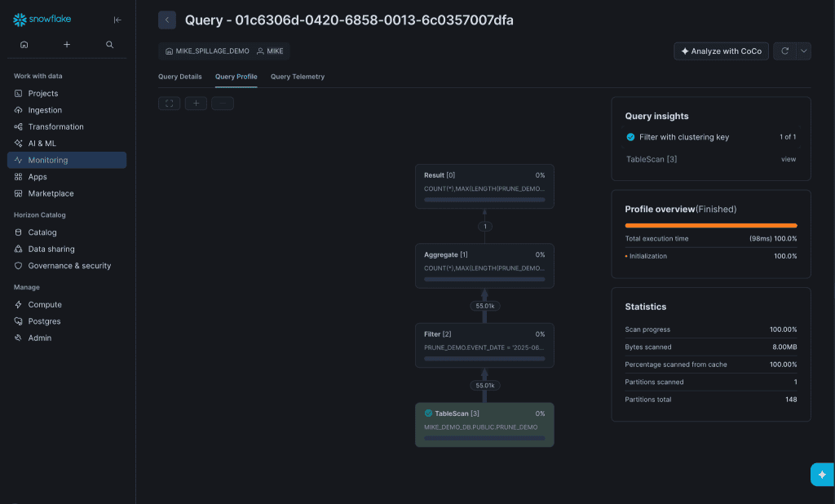Click the Initialization row
This screenshot has height=504, width=835.
click(x=711, y=256)
